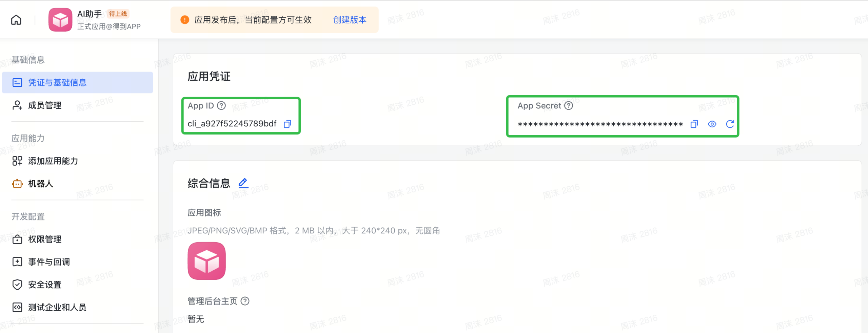Select 事件与回调 in sidebar

click(x=49, y=262)
